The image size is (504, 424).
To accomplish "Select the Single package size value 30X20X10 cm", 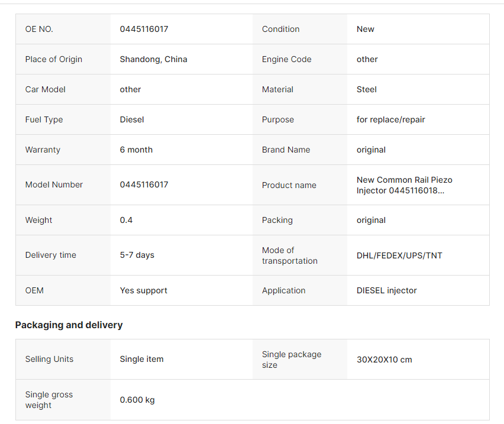I will pyautogui.click(x=384, y=360).
